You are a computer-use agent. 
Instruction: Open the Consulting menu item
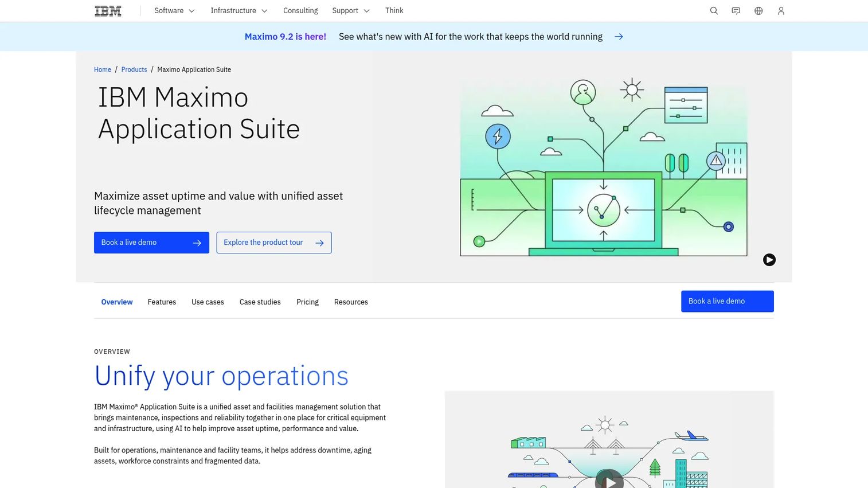tap(300, 11)
